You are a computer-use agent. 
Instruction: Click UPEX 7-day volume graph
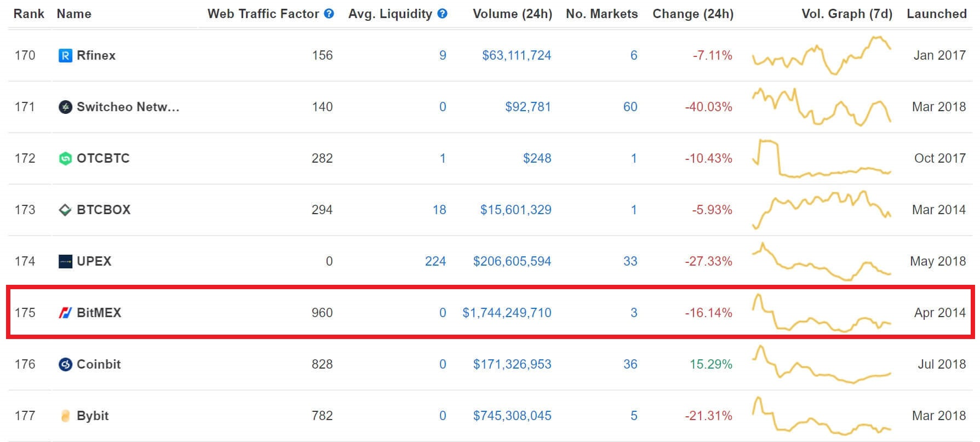click(822, 261)
